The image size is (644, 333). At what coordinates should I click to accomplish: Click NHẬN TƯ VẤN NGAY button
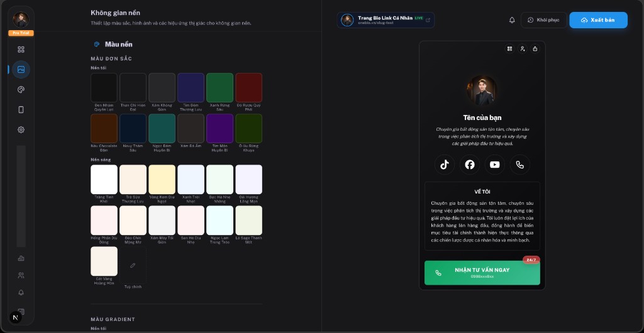click(x=482, y=273)
